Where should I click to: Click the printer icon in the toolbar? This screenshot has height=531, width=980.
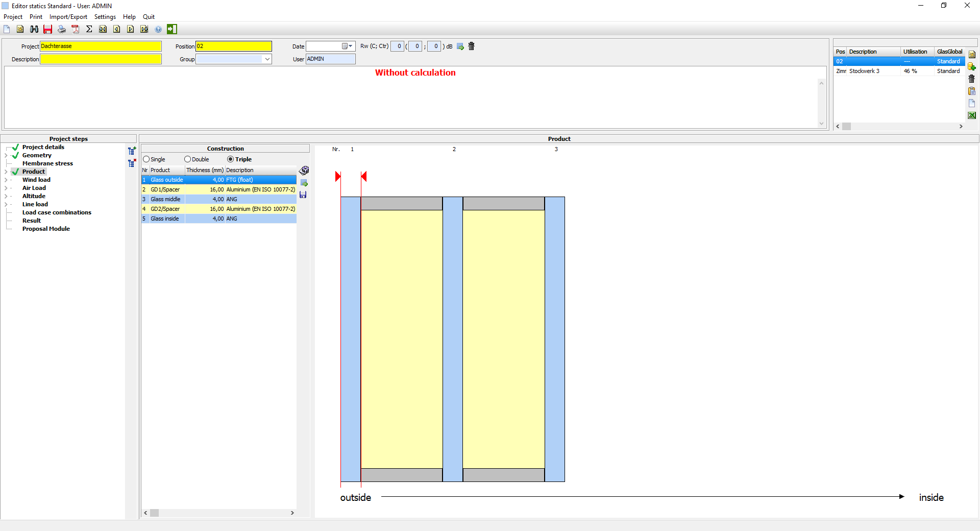(62, 29)
